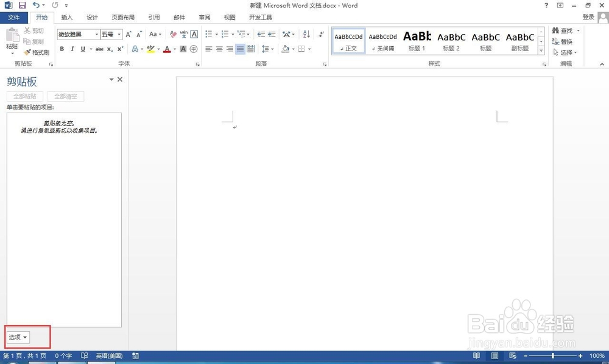Image resolution: width=609 pixels, height=364 pixels.
Task: Apply red font color
Action: point(167,49)
